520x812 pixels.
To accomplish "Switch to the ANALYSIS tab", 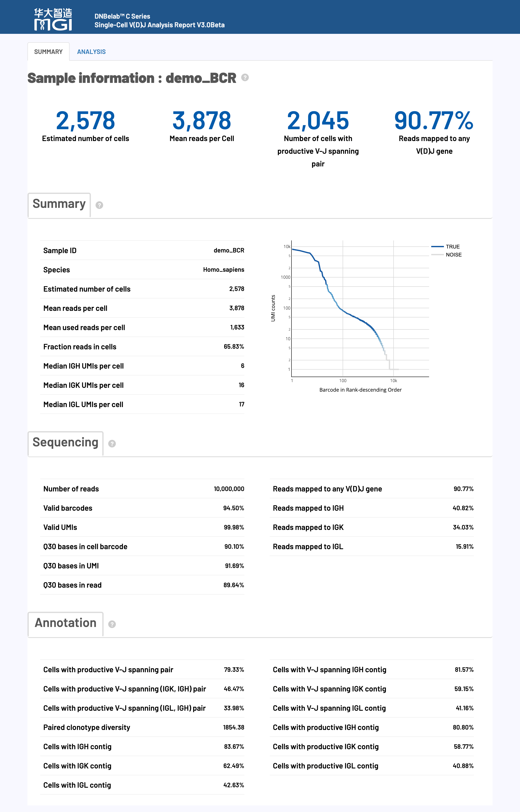I will (92, 51).
